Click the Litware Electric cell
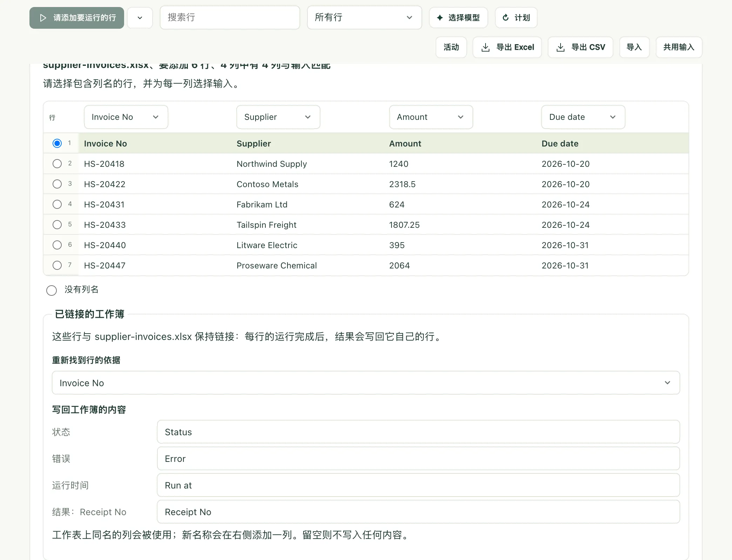The image size is (732, 560). [267, 245]
